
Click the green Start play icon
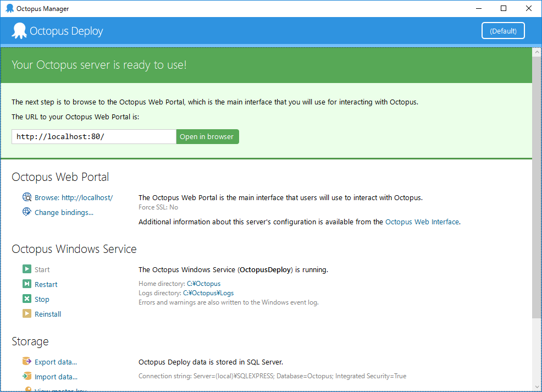click(x=27, y=269)
